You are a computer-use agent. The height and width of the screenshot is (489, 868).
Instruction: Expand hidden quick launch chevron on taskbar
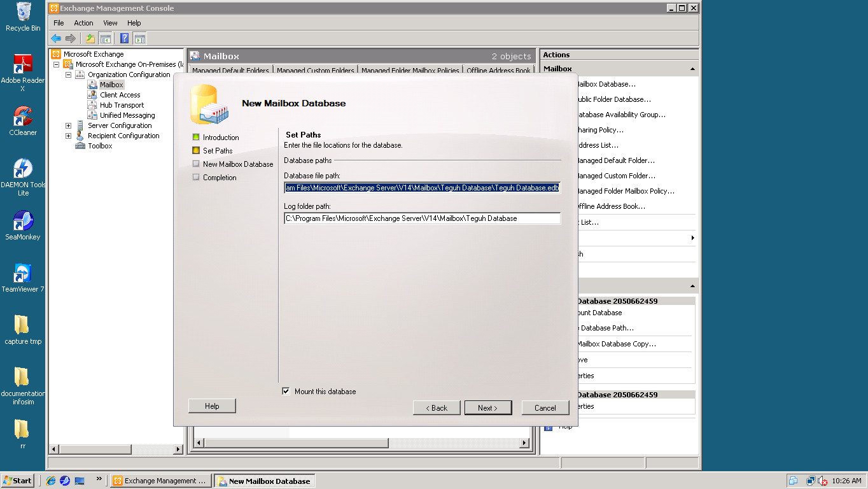[x=99, y=478]
